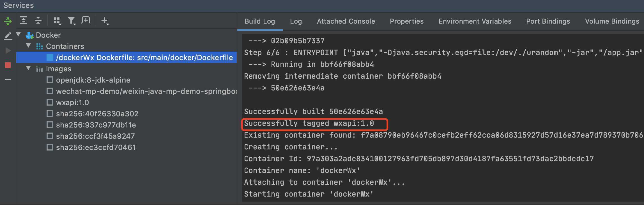
Task: Switch to the Log tab
Action: (296, 21)
